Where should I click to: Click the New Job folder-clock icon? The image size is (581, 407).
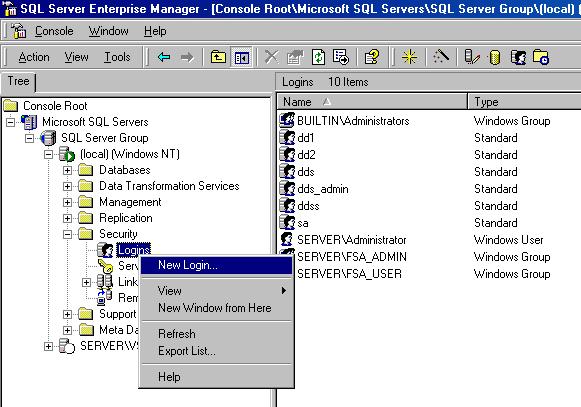pos(541,57)
